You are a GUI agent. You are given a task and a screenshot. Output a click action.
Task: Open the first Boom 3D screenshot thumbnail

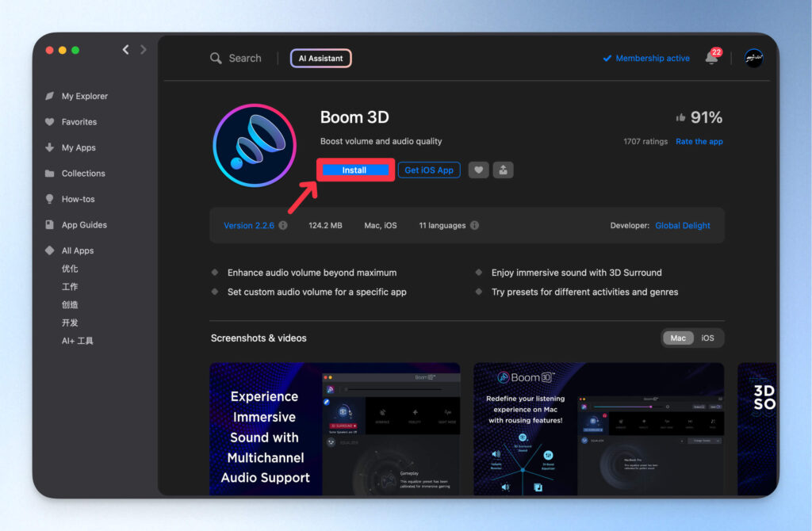[x=335, y=429]
